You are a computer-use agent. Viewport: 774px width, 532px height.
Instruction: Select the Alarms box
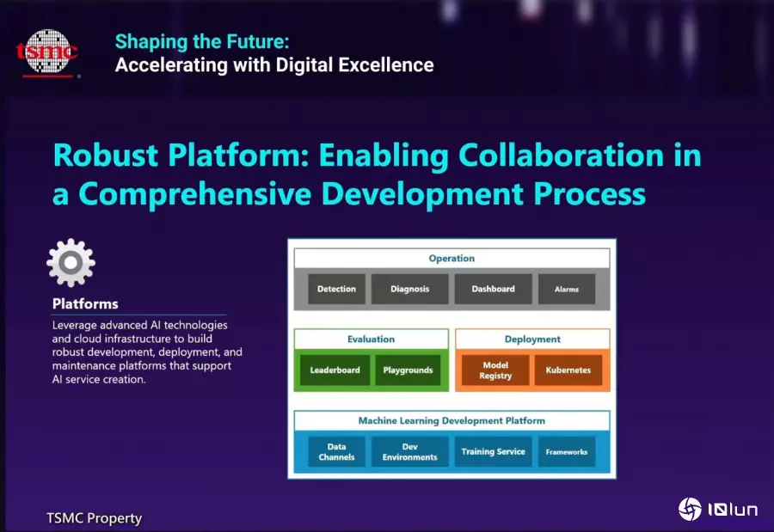click(x=567, y=289)
